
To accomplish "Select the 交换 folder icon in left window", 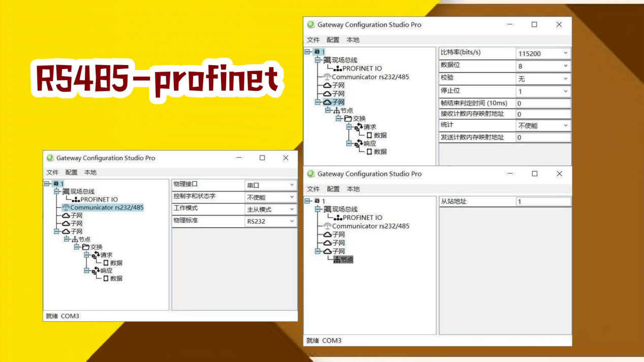I will (85, 247).
